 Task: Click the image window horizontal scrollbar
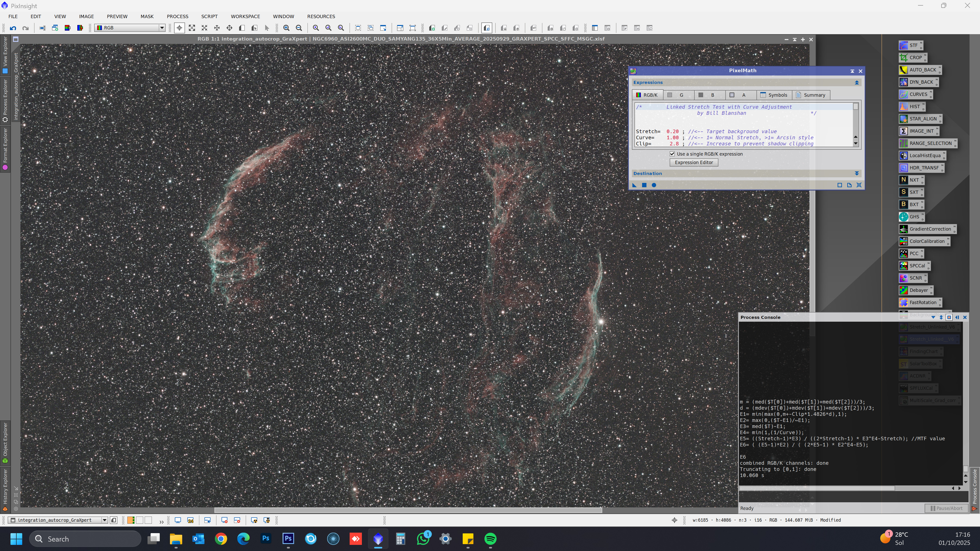point(408,510)
